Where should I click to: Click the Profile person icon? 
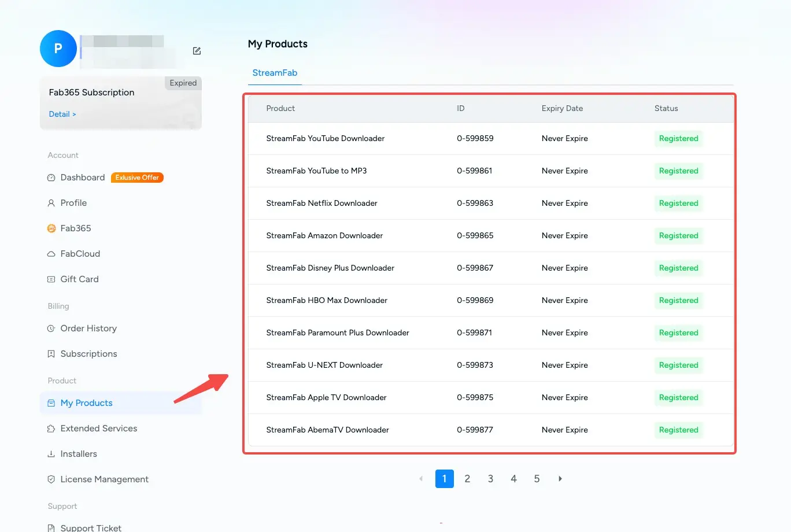pos(51,203)
